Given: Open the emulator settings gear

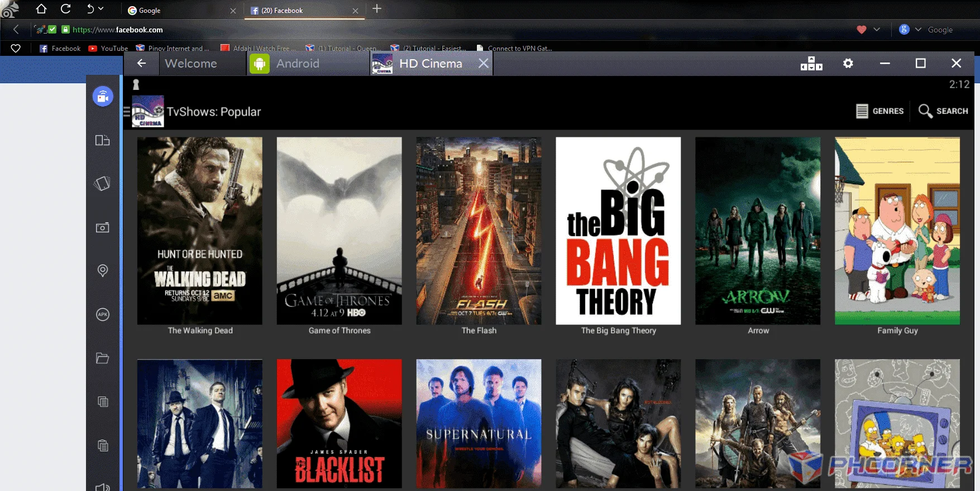Looking at the screenshot, I should [x=848, y=64].
